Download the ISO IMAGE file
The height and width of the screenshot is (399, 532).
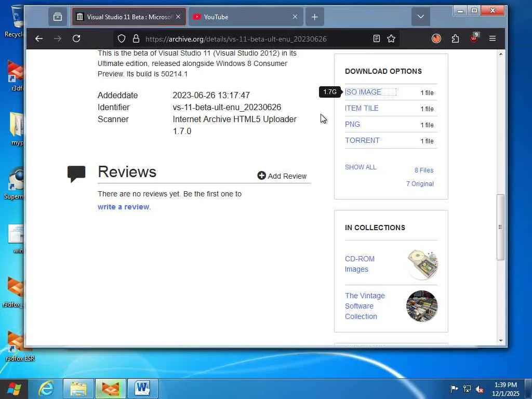[x=363, y=92]
